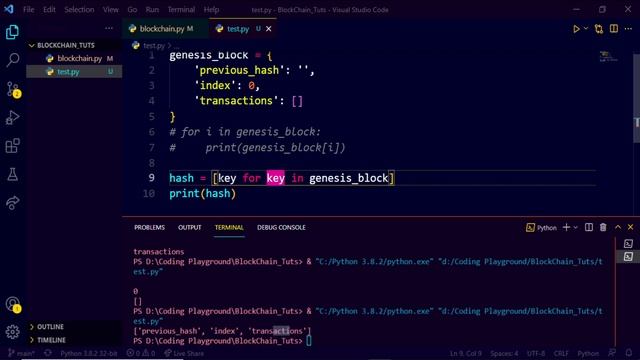Change UTF-8 file encoding
640x360 pixels.
click(536, 353)
